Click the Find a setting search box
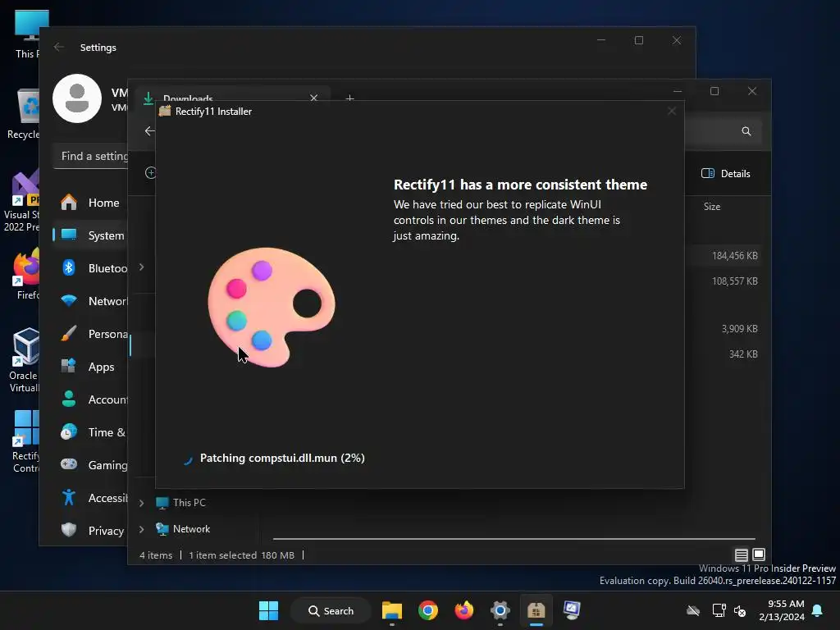 [x=90, y=156]
